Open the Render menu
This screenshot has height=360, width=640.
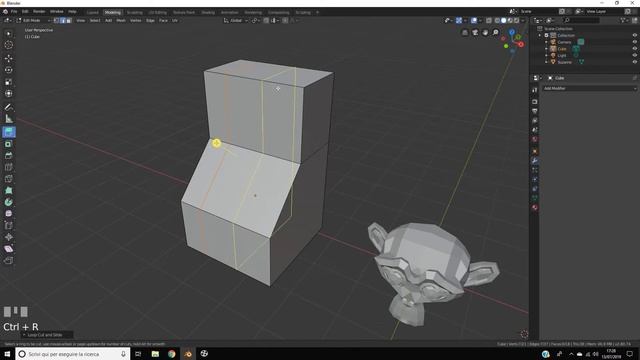pos(39,12)
